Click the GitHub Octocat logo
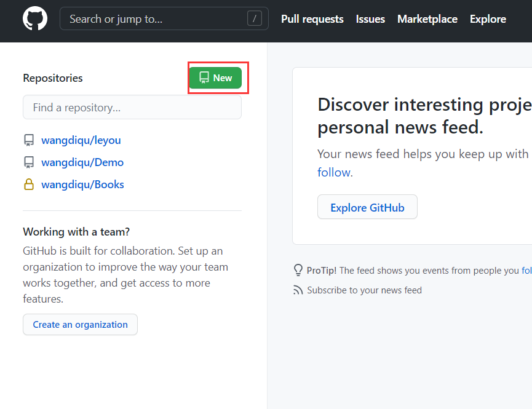Screen dimensions: 532x409 [x=35, y=19]
